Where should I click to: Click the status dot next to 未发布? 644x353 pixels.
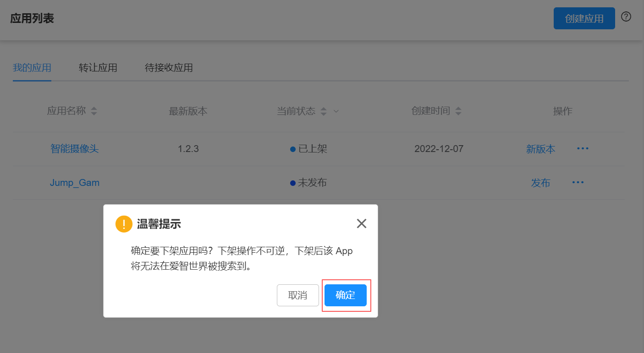[293, 182]
